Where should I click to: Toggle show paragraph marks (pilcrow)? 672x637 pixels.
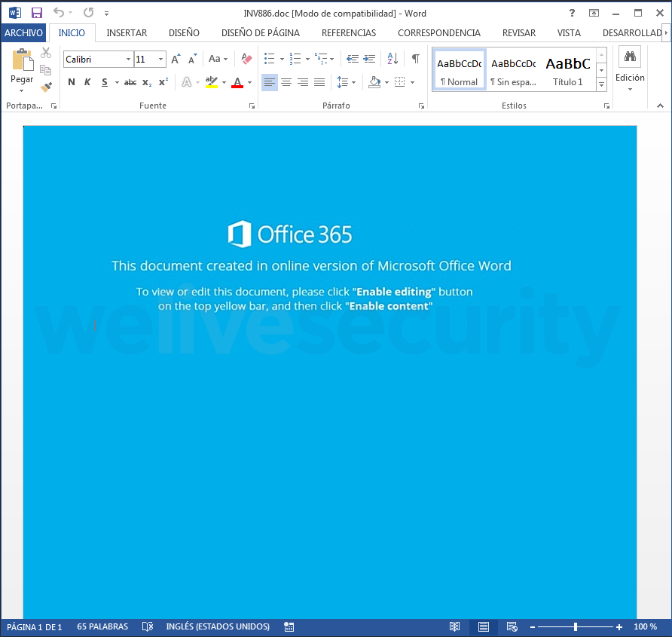tap(415, 59)
